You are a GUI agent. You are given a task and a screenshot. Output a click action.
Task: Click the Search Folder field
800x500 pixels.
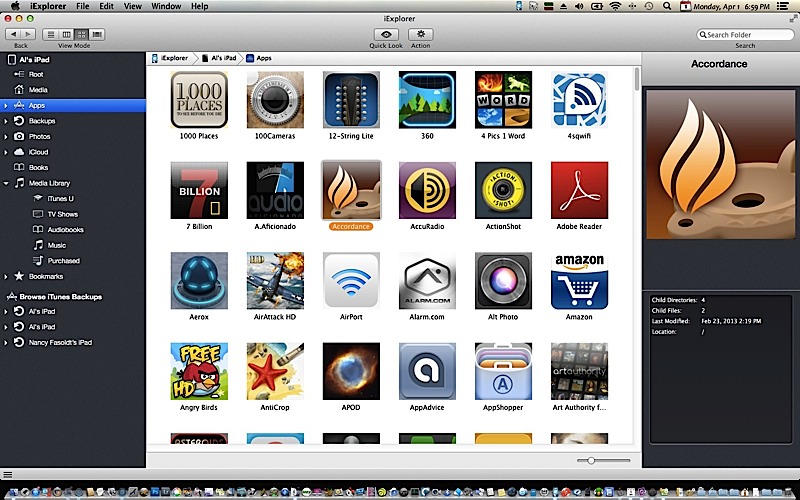[x=745, y=35]
